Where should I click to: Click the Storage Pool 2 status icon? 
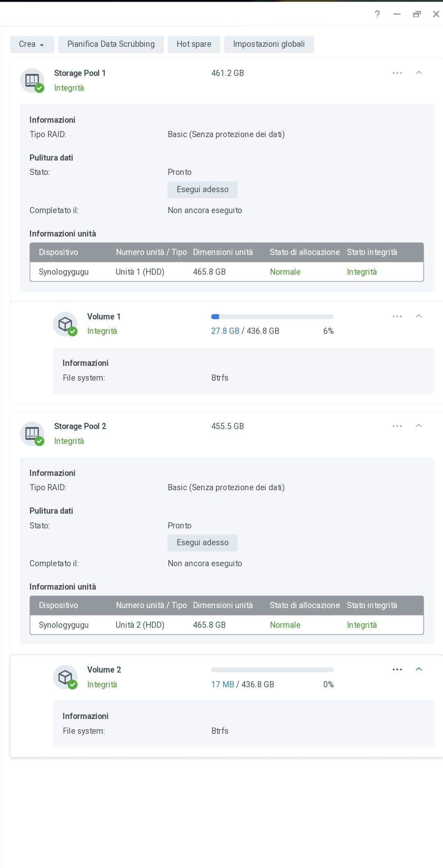(32, 434)
